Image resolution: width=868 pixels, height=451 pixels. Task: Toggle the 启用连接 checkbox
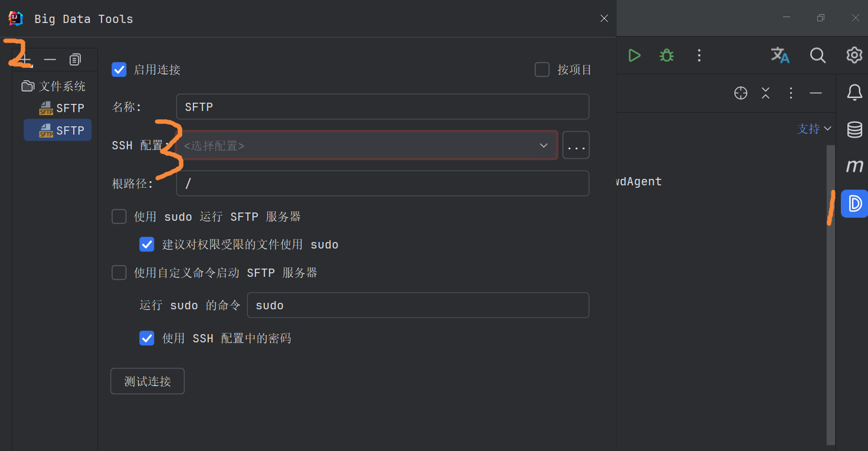coord(119,70)
